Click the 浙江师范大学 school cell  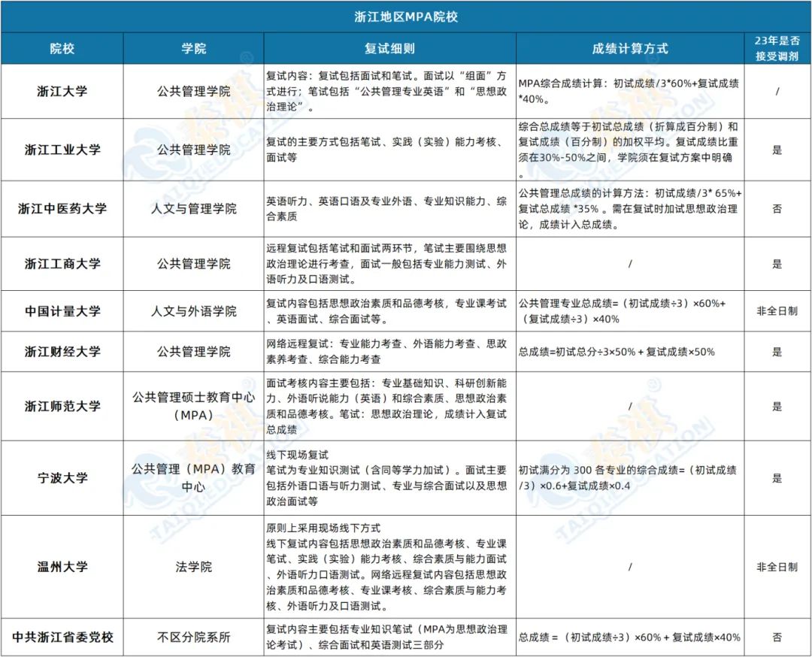[62, 407]
